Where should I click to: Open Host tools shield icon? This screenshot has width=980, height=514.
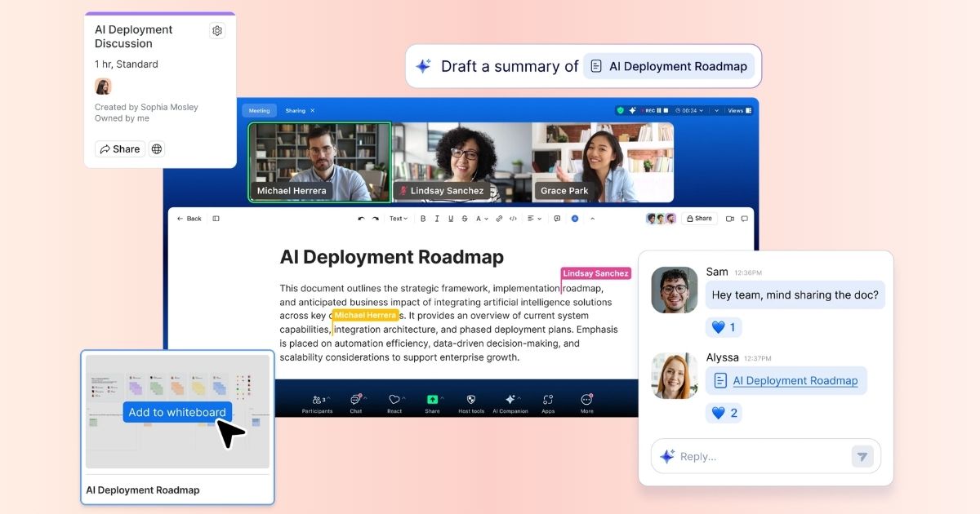pyautogui.click(x=471, y=400)
